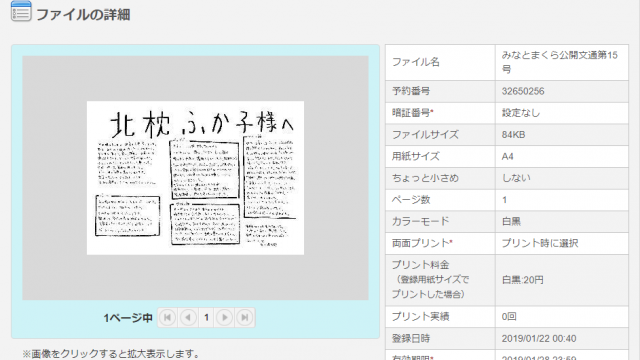Click the 1ページ中 page count label
Image resolution: width=640 pixels, height=360 pixels.
tap(128, 318)
